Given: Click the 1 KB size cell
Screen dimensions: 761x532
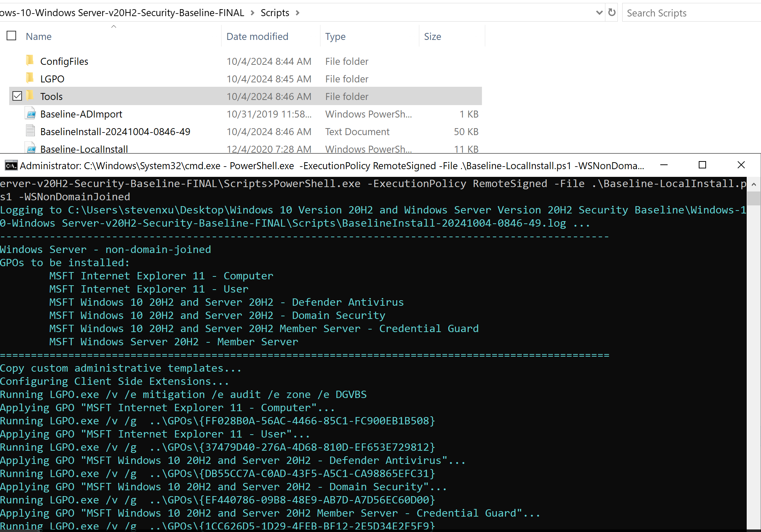Looking at the screenshot, I should (469, 114).
